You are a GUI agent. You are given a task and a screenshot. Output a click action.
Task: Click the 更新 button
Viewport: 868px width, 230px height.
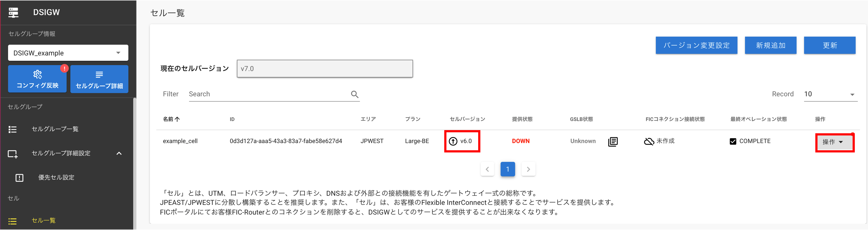(830, 45)
